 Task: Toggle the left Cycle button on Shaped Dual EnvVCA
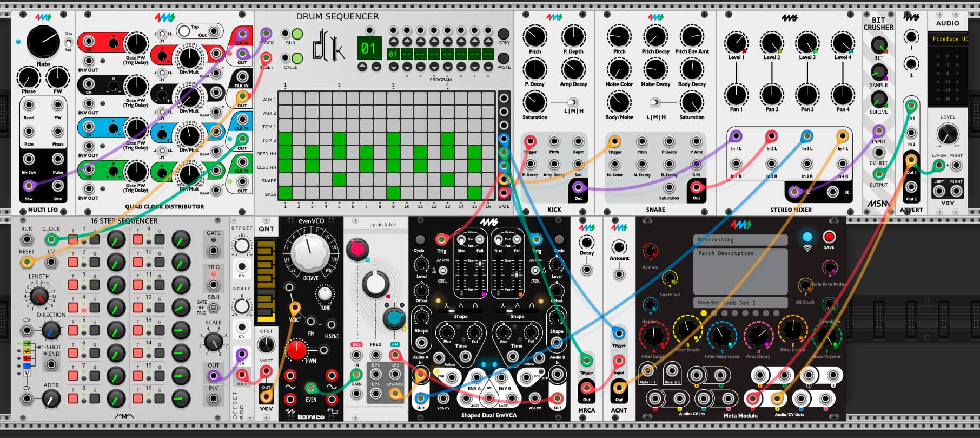pos(420,239)
